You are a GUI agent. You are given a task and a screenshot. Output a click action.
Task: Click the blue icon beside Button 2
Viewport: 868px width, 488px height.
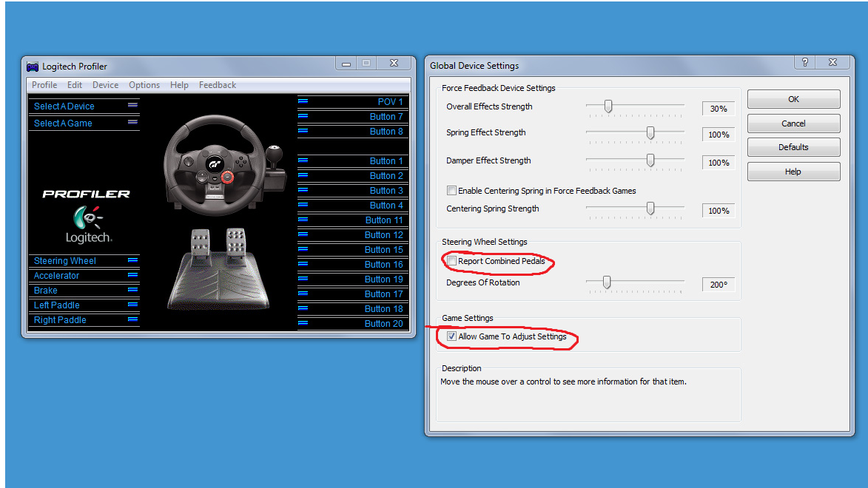pyautogui.click(x=303, y=175)
